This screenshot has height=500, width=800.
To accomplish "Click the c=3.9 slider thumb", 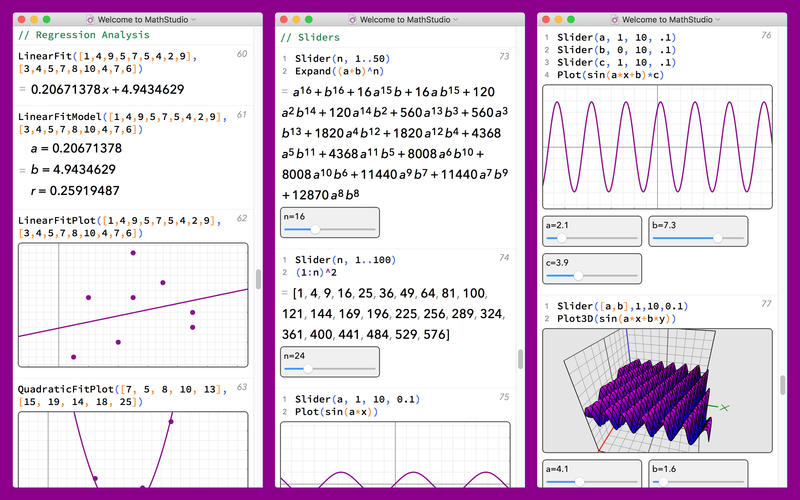I will pyautogui.click(x=578, y=276).
